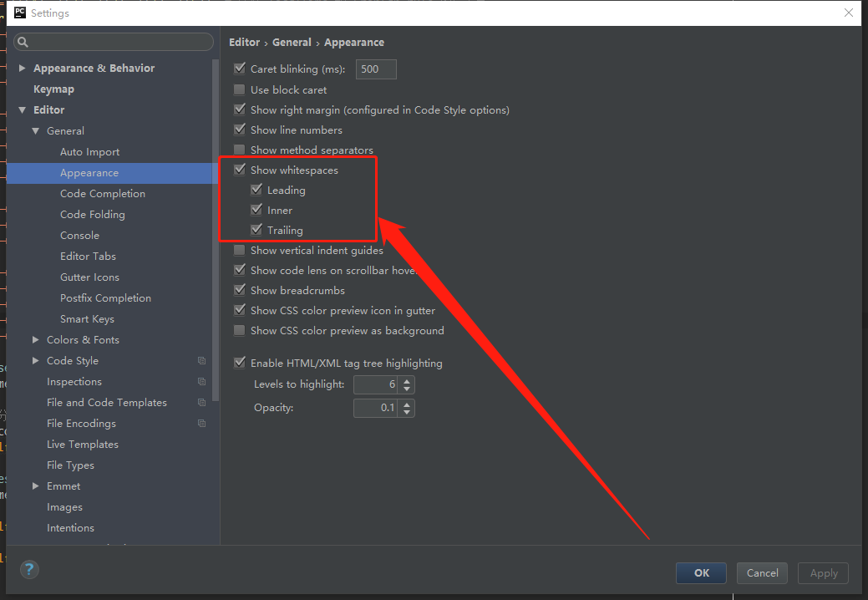Click the PyCharm logo in title bar
The height and width of the screenshot is (600, 868).
point(20,13)
